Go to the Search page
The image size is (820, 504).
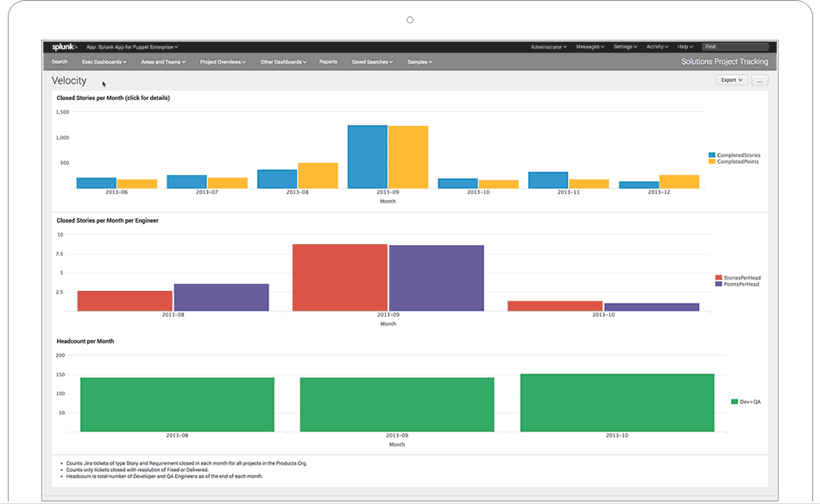(60, 62)
